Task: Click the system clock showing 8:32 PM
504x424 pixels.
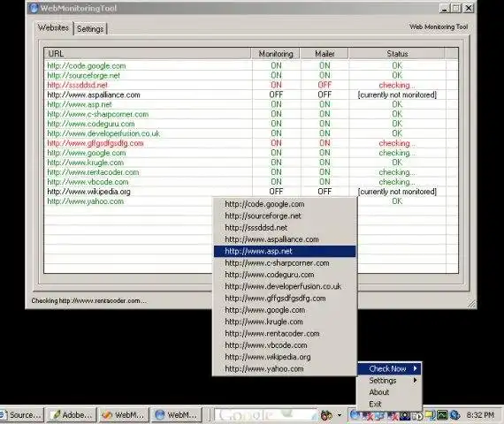Action: point(480,415)
